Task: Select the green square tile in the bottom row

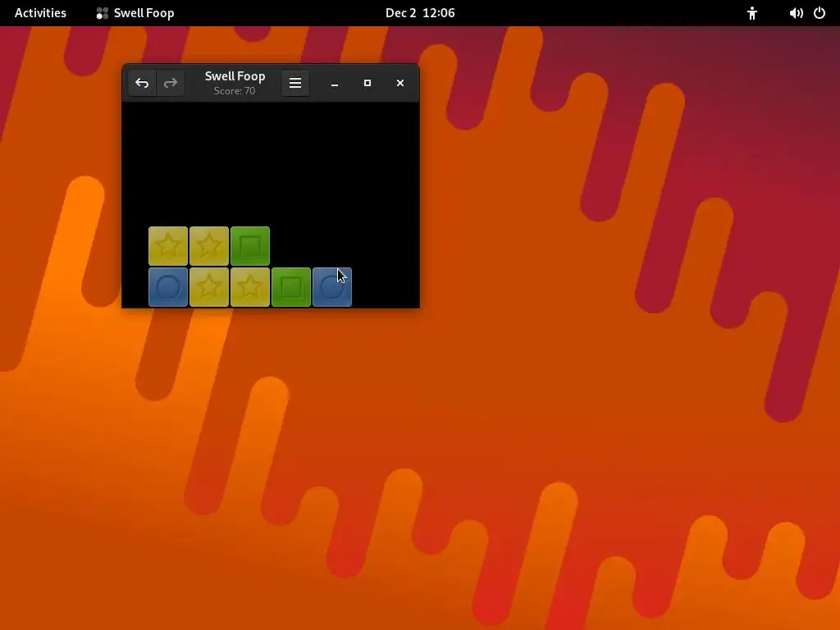Action: (291, 287)
